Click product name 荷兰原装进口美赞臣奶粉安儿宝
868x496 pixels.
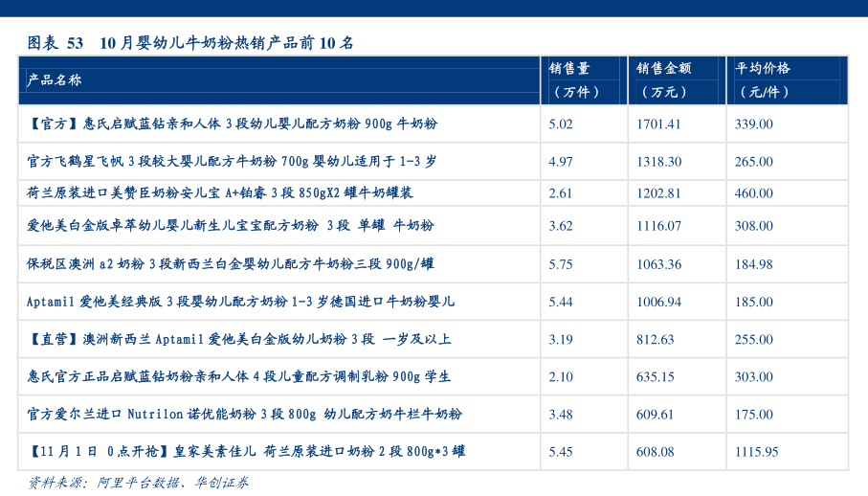220,192
